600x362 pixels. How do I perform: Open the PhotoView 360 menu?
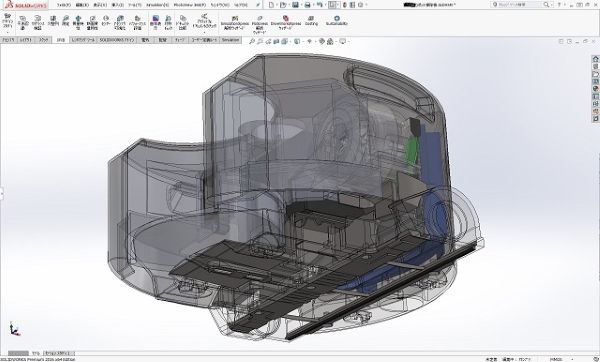190,5
